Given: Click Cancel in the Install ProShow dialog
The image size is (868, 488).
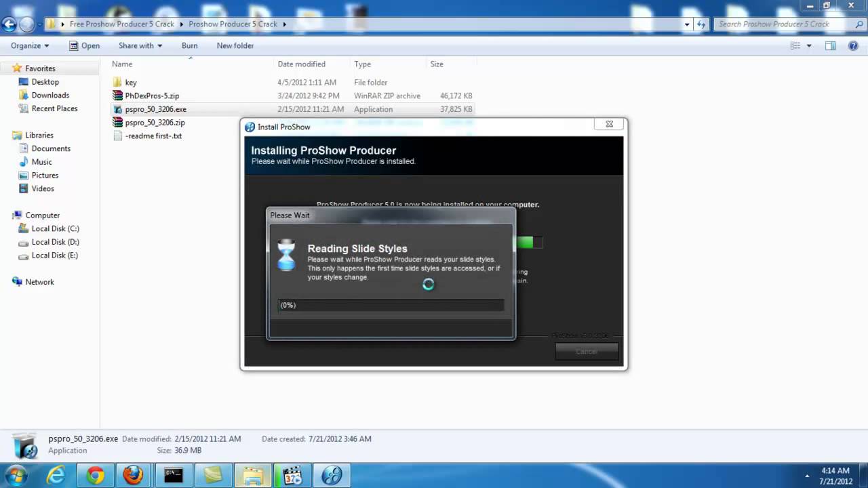Looking at the screenshot, I should point(587,351).
